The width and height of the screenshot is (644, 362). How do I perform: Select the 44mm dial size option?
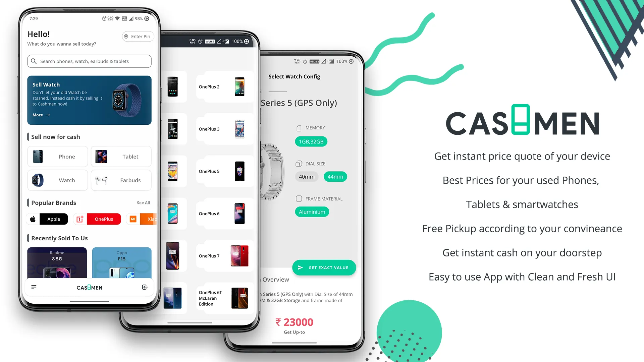[335, 176]
